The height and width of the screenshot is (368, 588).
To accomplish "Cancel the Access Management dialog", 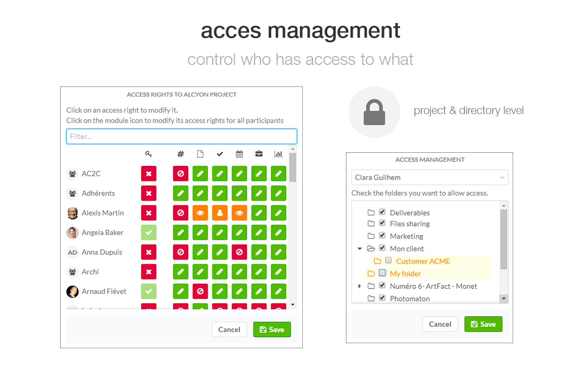I will pos(440,324).
